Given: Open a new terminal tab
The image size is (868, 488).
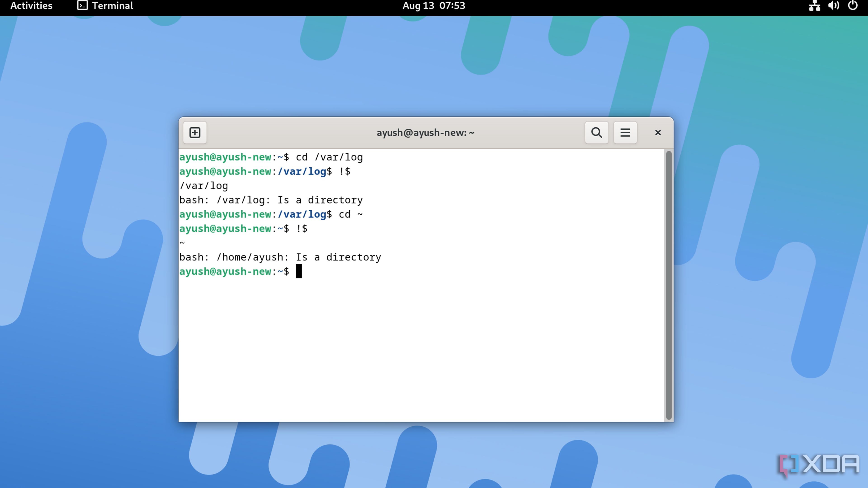Looking at the screenshot, I should coord(195,132).
